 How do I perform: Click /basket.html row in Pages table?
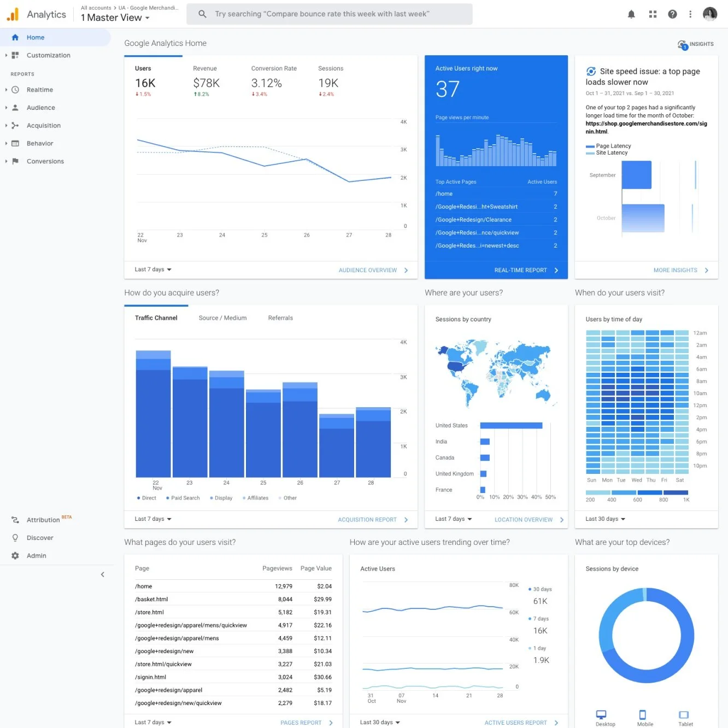[x=233, y=599]
